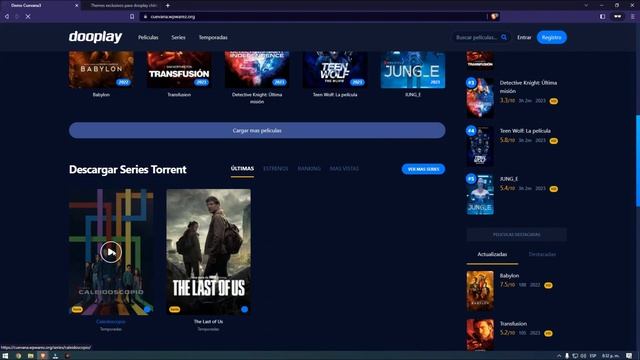Select the Destacadas sidebar tab

tap(542, 254)
